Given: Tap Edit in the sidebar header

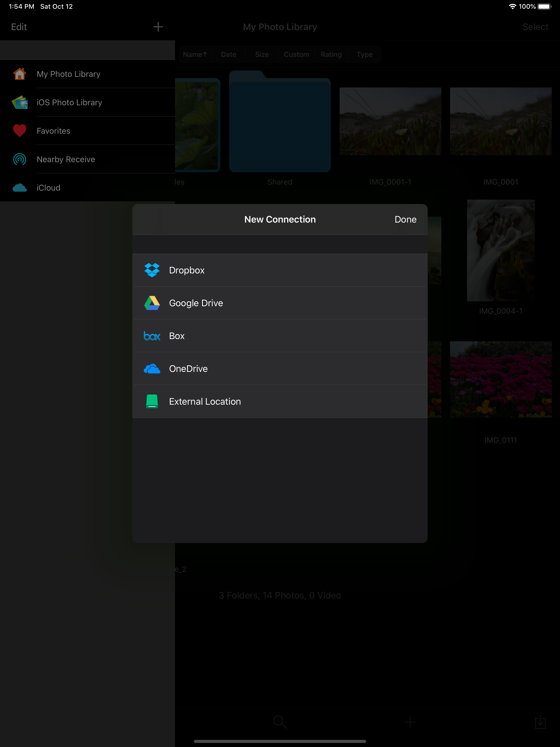Looking at the screenshot, I should coord(19,27).
